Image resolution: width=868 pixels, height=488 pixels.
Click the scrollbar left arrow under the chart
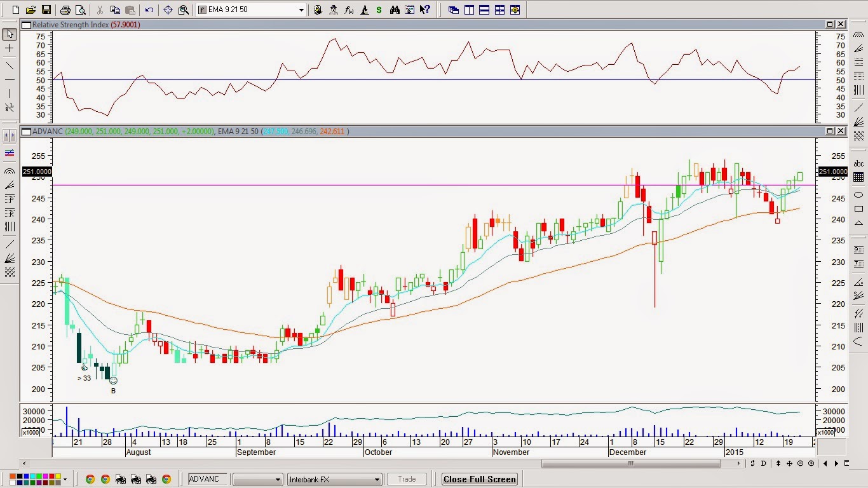tap(25, 463)
